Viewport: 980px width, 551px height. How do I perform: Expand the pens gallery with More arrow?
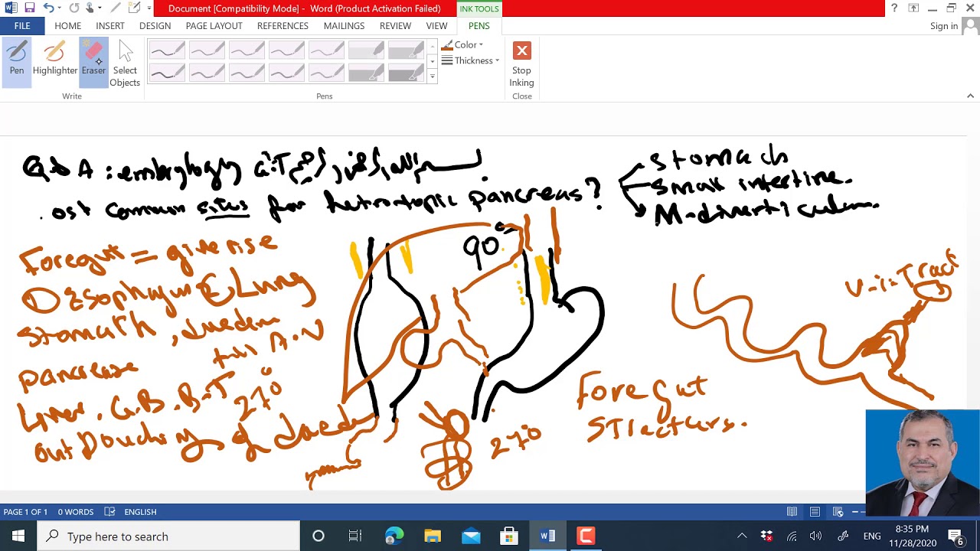point(432,77)
